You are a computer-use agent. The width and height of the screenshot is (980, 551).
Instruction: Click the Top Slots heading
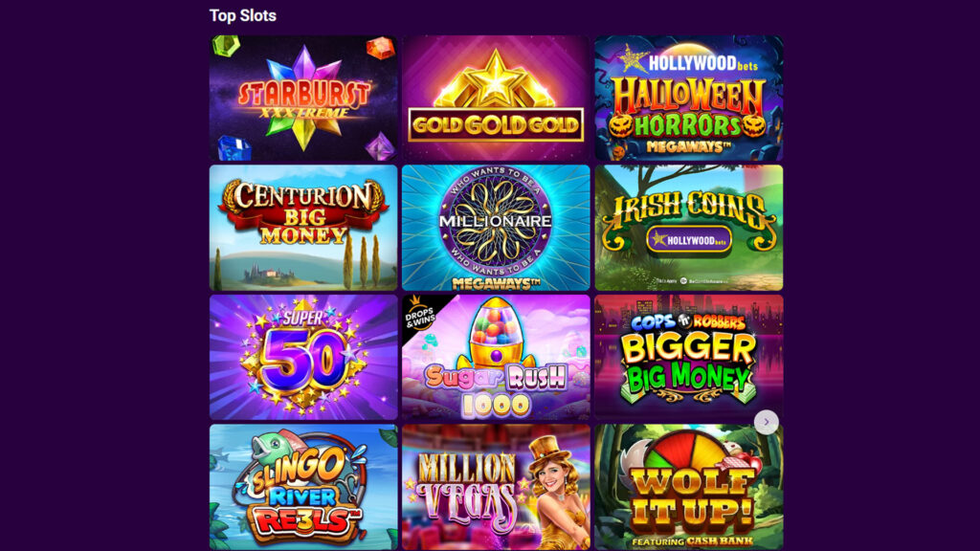click(x=242, y=15)
